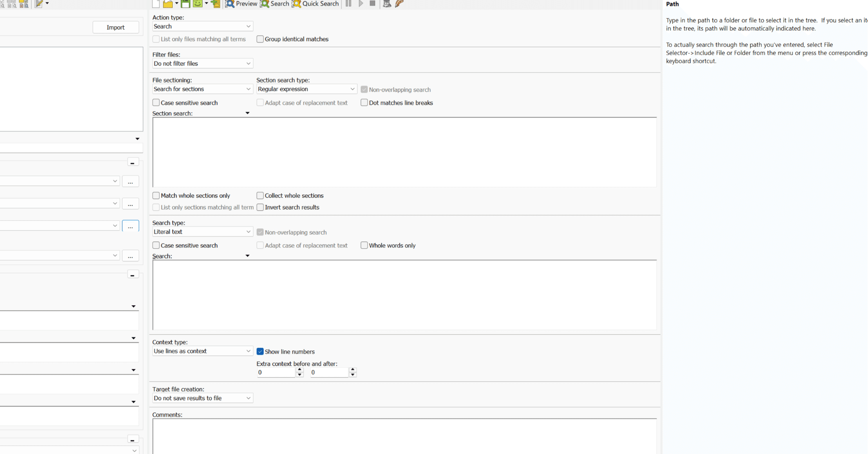Increase the first Extra context value

click(300, 370)
